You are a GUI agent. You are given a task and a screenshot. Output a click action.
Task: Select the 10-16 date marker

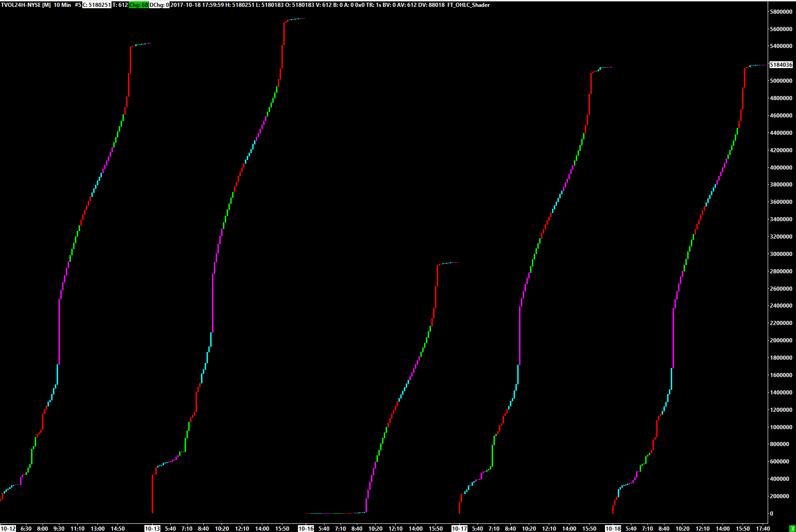pyautogui.click(x=306, y=529)
